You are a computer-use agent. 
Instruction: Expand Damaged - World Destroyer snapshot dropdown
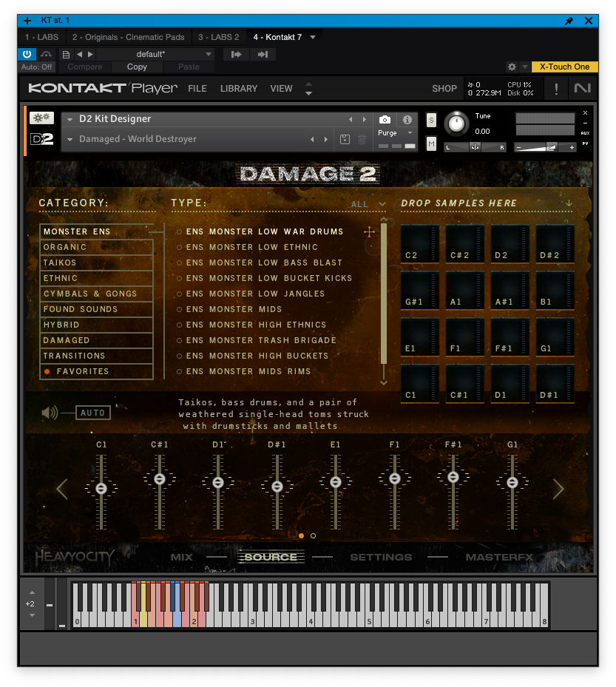point(70,139)
